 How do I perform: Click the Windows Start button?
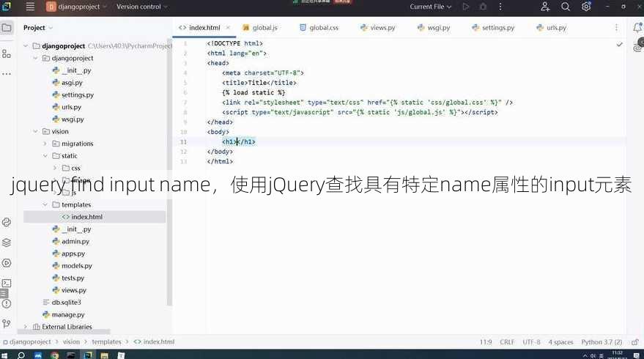click(x=4, y=355)
